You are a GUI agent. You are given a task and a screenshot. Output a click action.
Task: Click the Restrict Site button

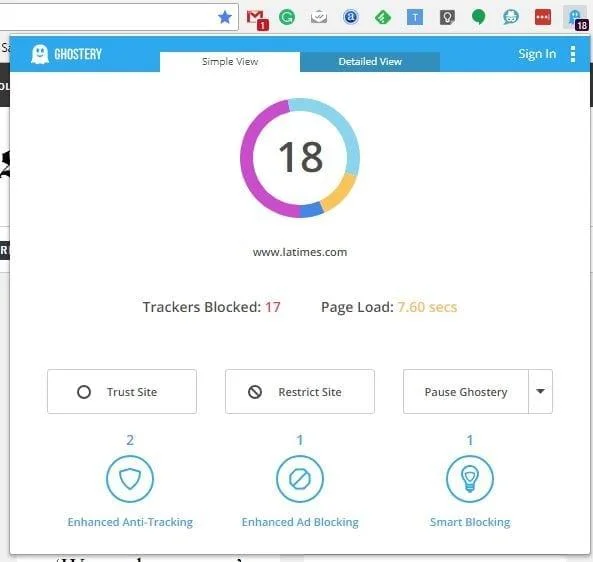tap(300, 391)
